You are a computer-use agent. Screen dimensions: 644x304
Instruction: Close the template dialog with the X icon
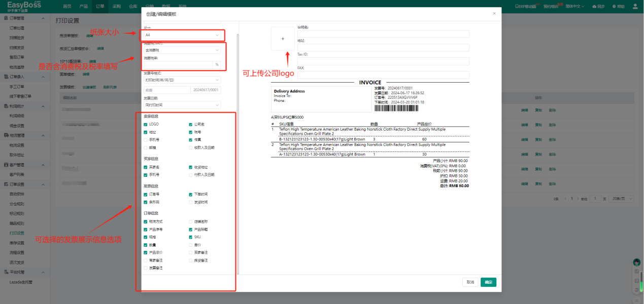pyautogui.click(x=494, y=14)
